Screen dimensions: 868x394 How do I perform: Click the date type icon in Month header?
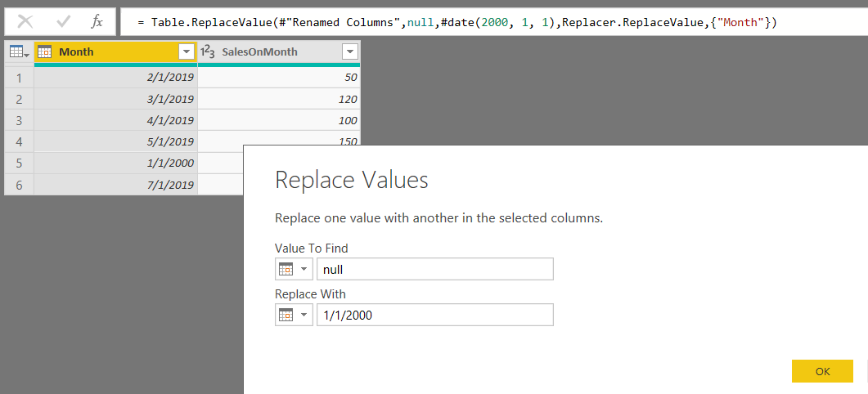click(x=45, y=52)
